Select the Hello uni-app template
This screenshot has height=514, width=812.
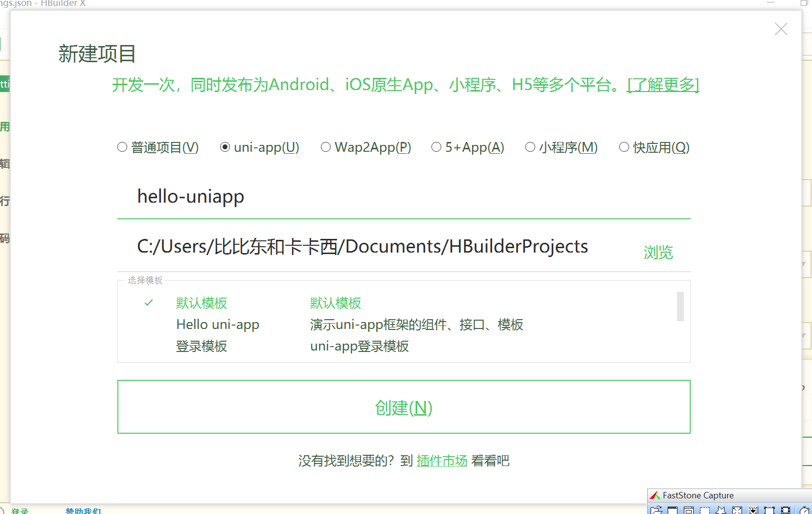(218, 325)
